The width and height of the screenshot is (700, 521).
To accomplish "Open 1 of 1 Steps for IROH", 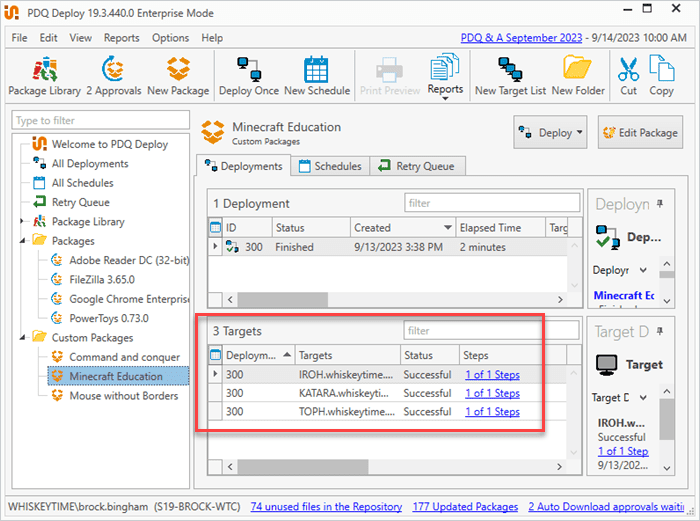I will point(492,375).
